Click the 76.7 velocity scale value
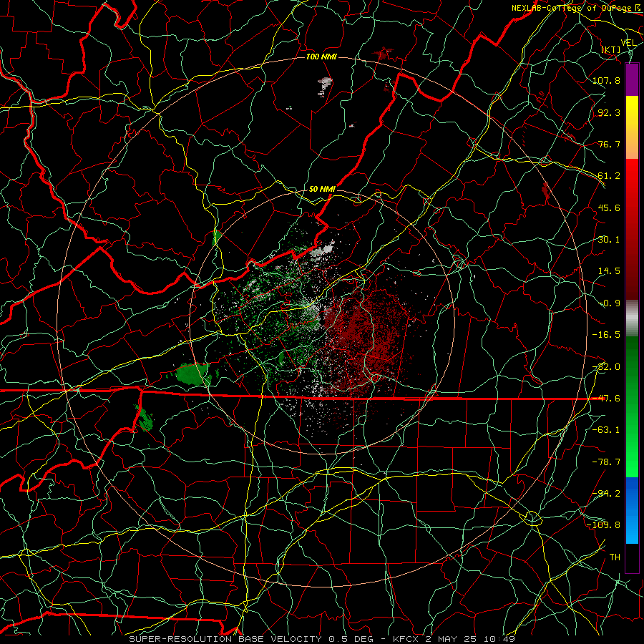The image size is (644, 644). pyautogui.click(x=609, y=144)
